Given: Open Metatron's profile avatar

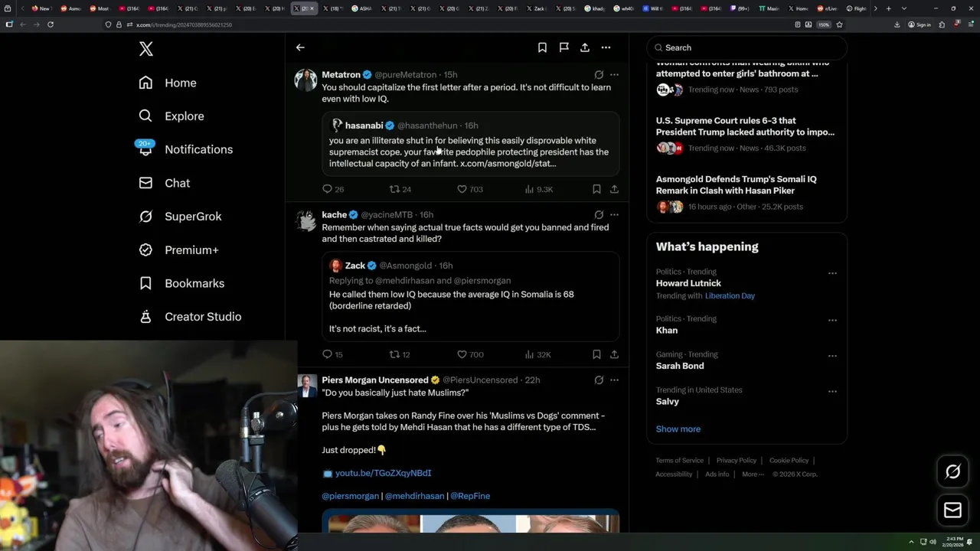Looking at the screenshot, I should [306, 80].
